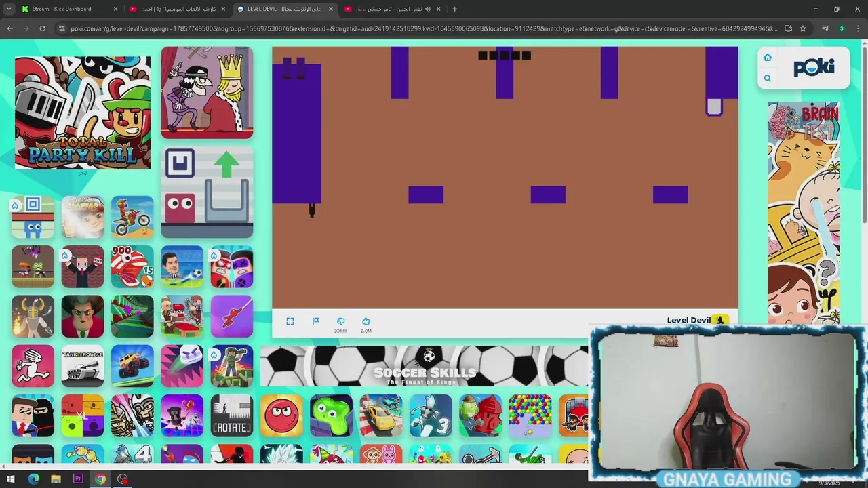This screenshot has height=488, width=868.
Task: Open the Subway Surfers game thumbnail
Action: [x=83, y=217]
